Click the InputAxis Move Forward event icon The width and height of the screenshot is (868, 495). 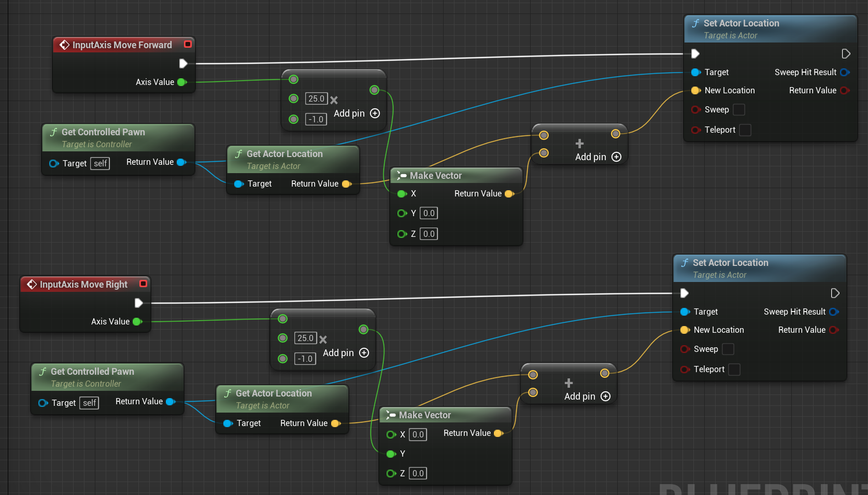pos(64,45)
